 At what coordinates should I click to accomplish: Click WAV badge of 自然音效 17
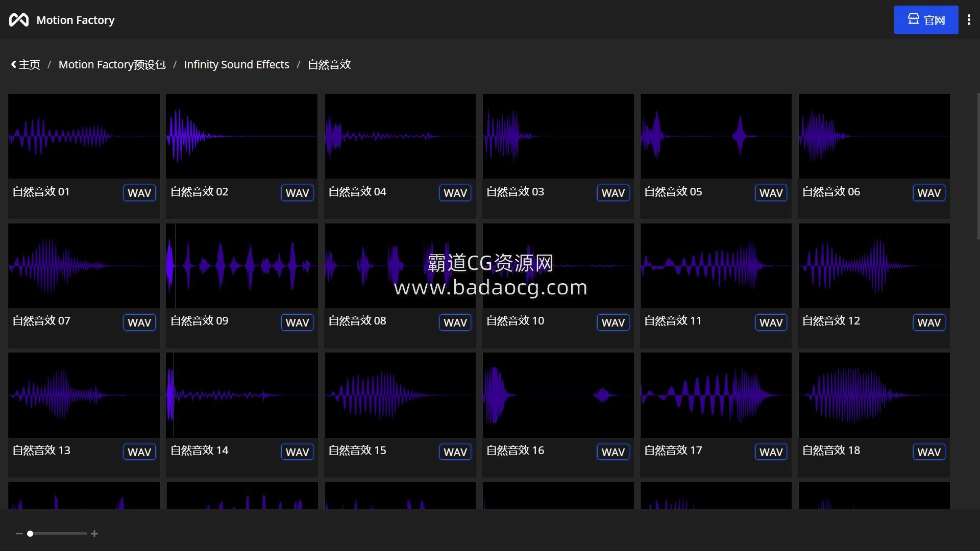tap(771, 452)
